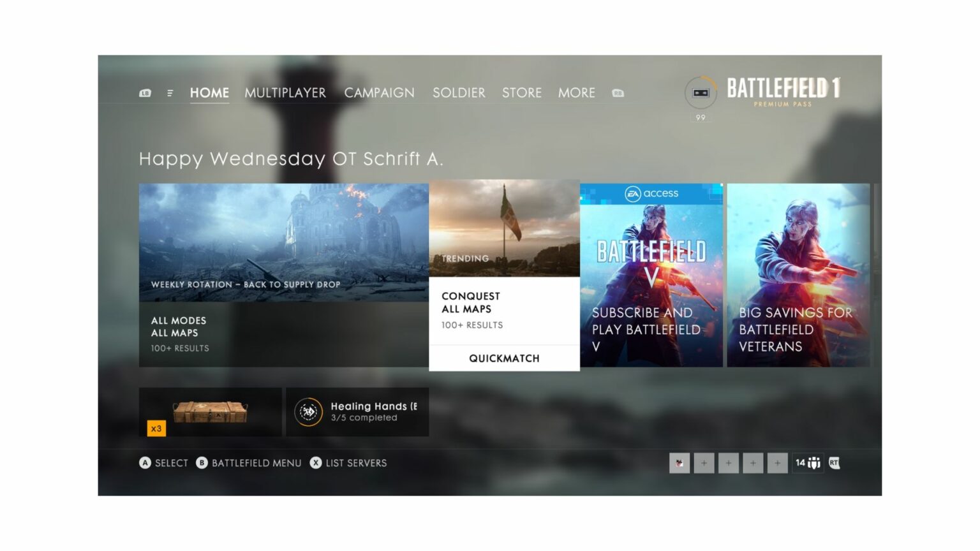Open Big Savings for Battlefield Veterans card

pos(798,275)
